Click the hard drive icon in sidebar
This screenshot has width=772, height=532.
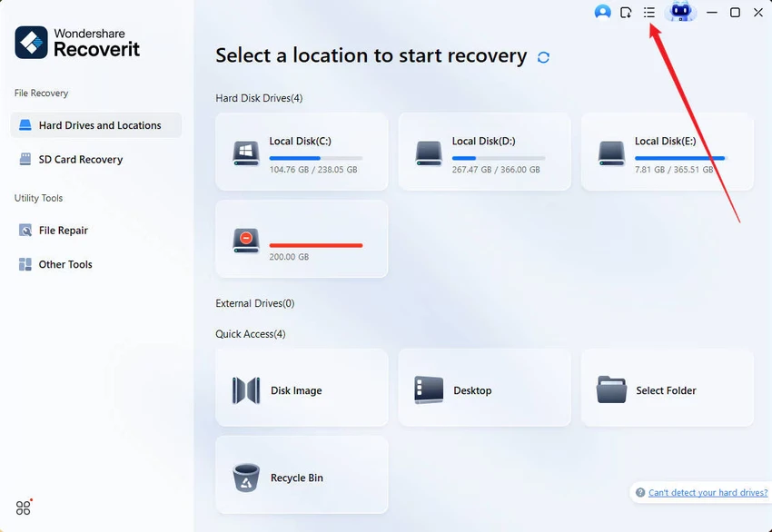point(25,125)
